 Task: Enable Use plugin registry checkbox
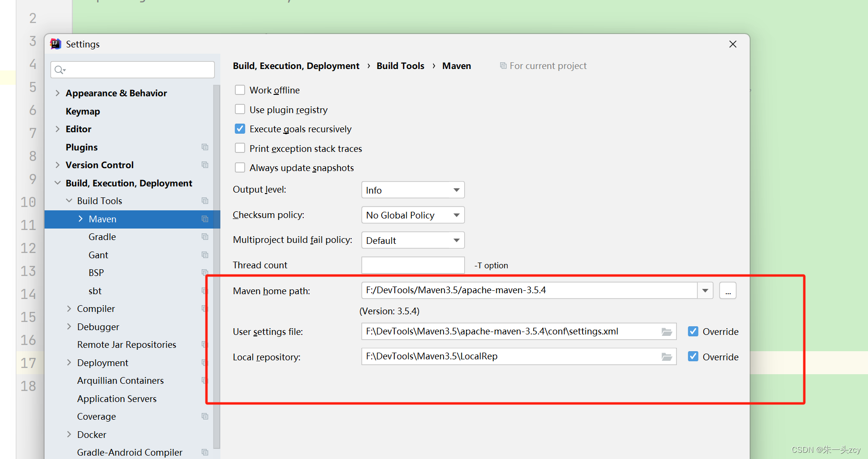pos(240,109)
